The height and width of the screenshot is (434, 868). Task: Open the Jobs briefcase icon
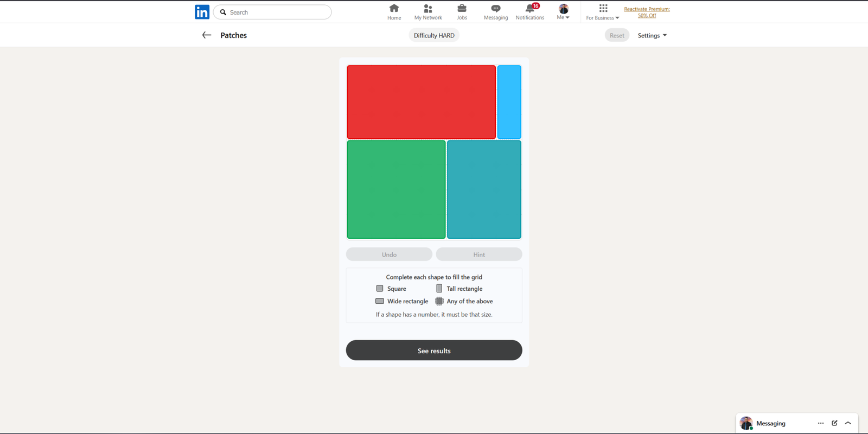(462, 9)
